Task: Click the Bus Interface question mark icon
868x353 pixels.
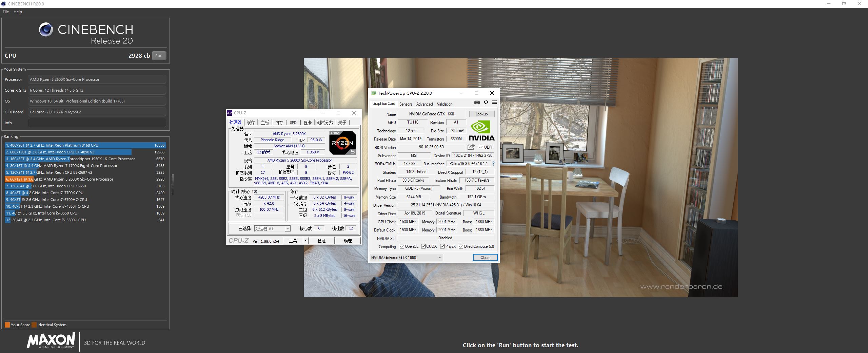Action: click(x=493, y=164)
